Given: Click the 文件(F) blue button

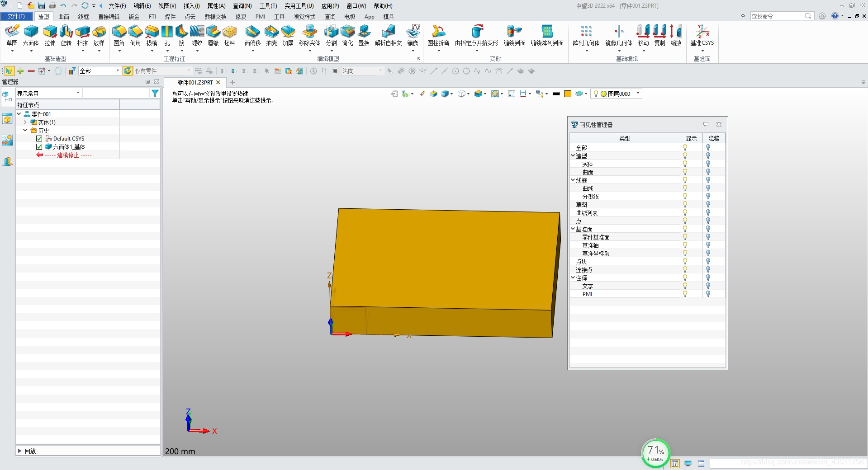Looking at the screenshot, I should click(x=16, y=16).
